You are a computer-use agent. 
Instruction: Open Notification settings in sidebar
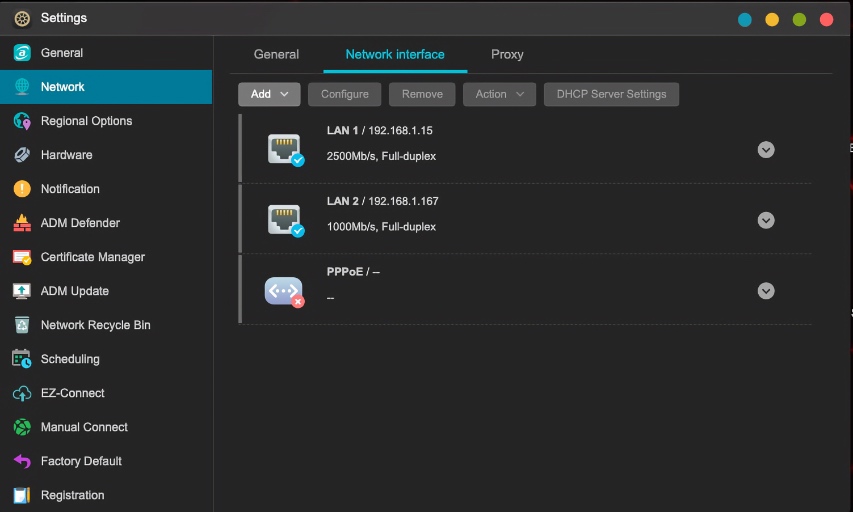coord(106,189)
